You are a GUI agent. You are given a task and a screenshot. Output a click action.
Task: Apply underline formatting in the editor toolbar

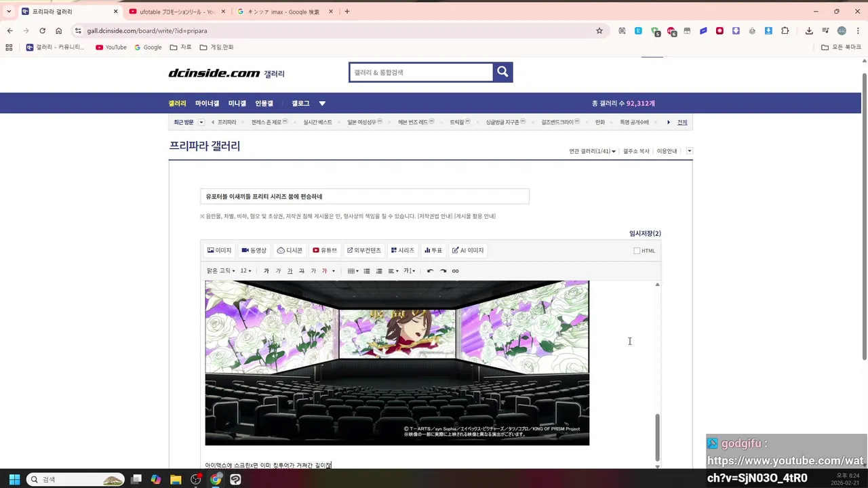[290, 271]
